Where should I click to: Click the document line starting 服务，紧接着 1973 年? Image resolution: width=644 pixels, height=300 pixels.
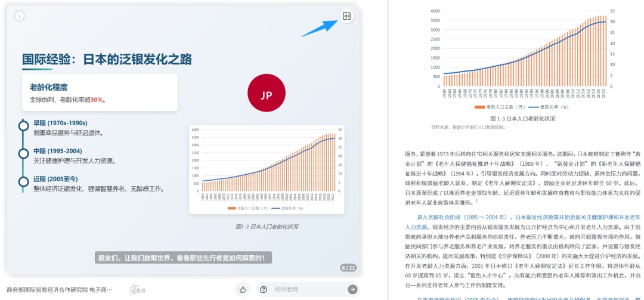pyautogui.click(x=522, y=154)
